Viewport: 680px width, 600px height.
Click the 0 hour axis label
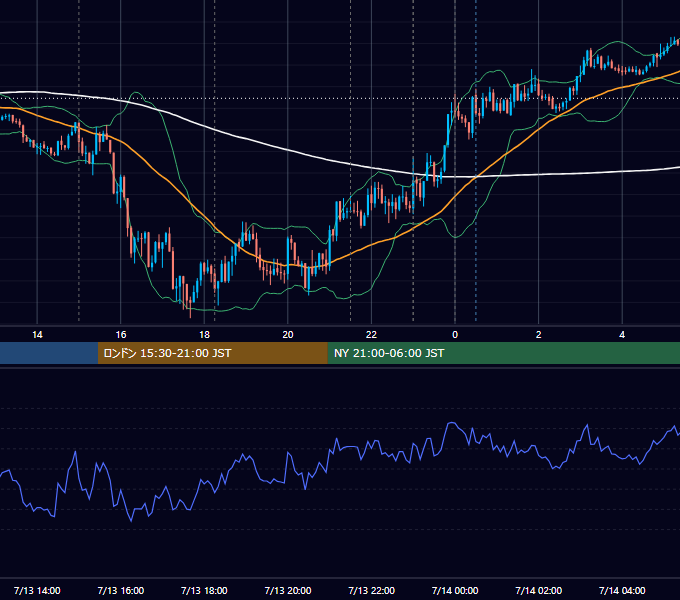pyautogui.click(x=455, y=335)
